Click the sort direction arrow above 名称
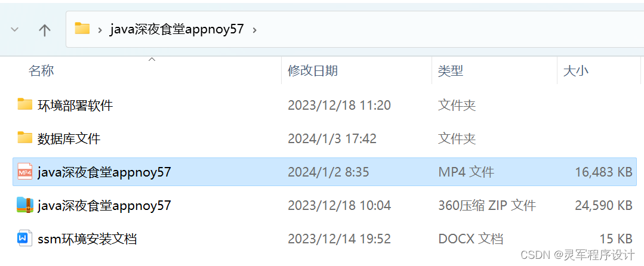This screenshot has height=266, width=644. (x=152, y=60)
